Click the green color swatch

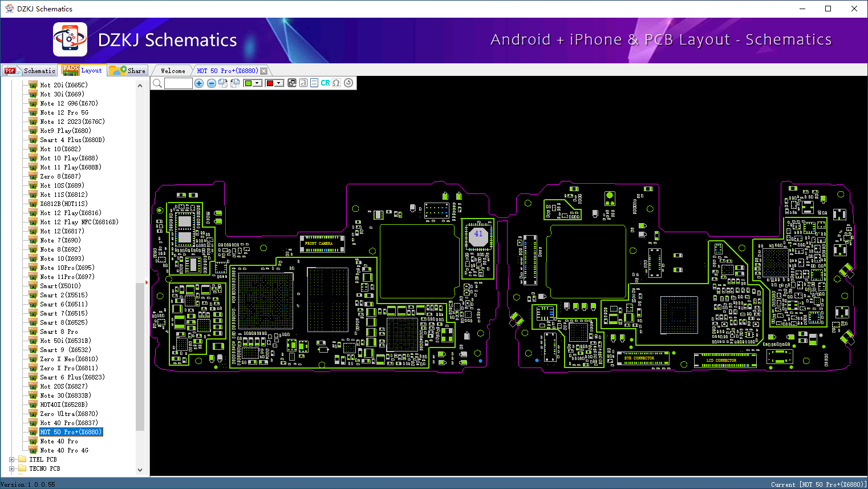click(x=248, y=83)
